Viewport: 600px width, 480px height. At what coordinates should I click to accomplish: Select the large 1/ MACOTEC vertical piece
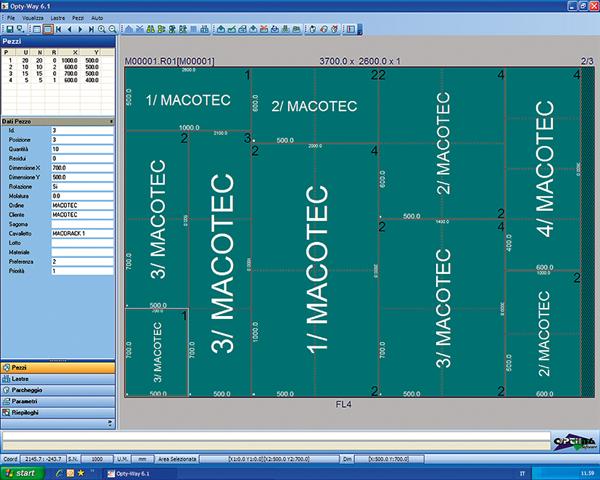tap(315, 270)
